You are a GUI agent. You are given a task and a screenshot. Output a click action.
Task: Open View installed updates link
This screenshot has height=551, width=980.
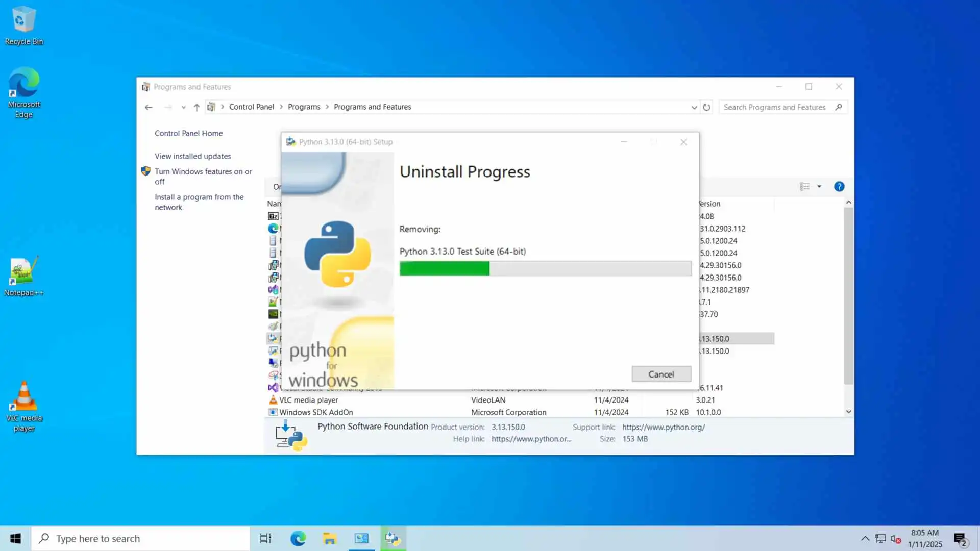coord(192,156)
